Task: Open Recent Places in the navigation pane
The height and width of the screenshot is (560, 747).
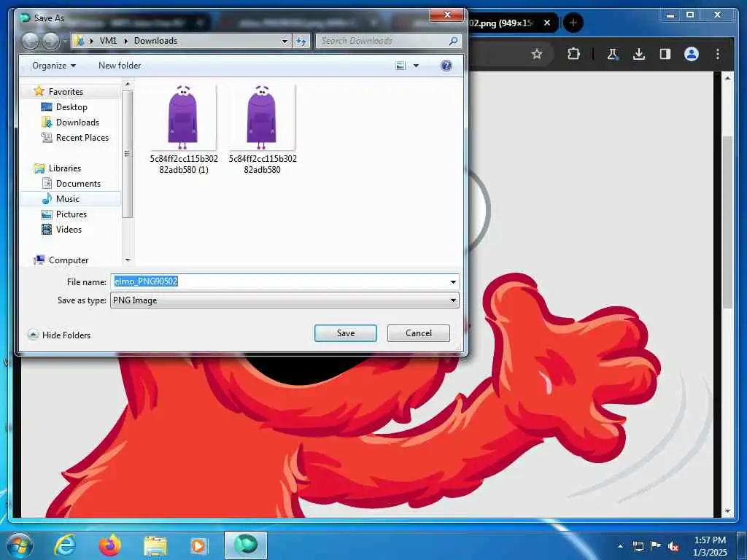Action: [82, 138]
